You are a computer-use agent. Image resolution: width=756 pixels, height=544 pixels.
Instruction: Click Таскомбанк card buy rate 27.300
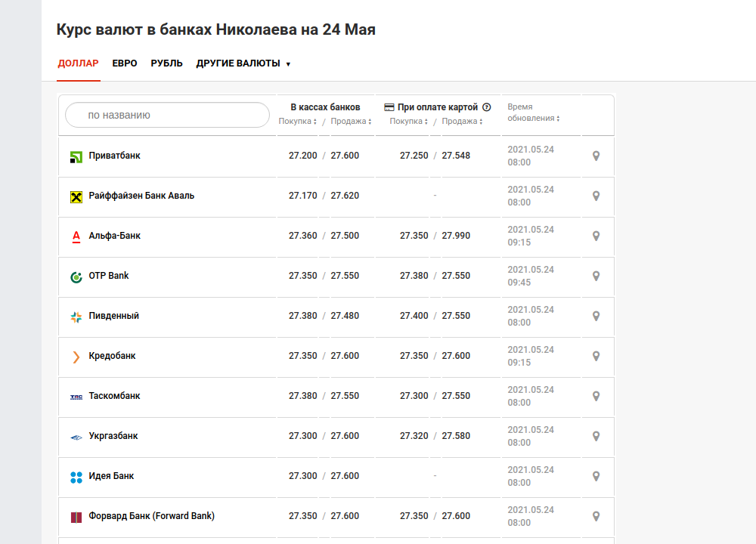point(414,396)
